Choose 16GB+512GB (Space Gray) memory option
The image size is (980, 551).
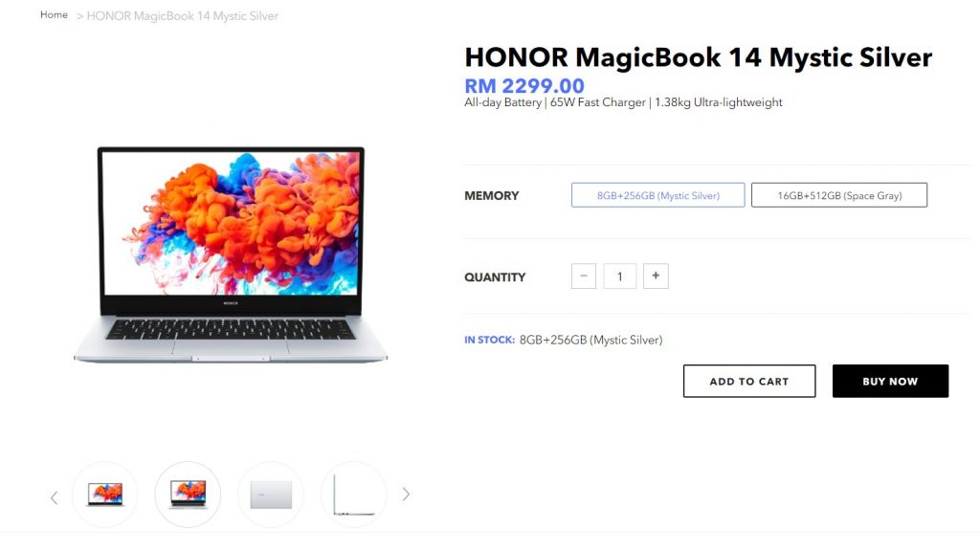(838, 195)
